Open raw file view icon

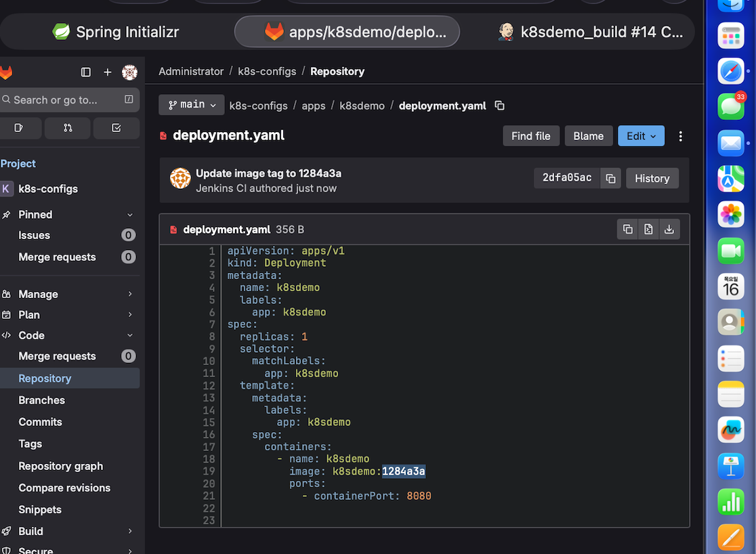(648, 230)
